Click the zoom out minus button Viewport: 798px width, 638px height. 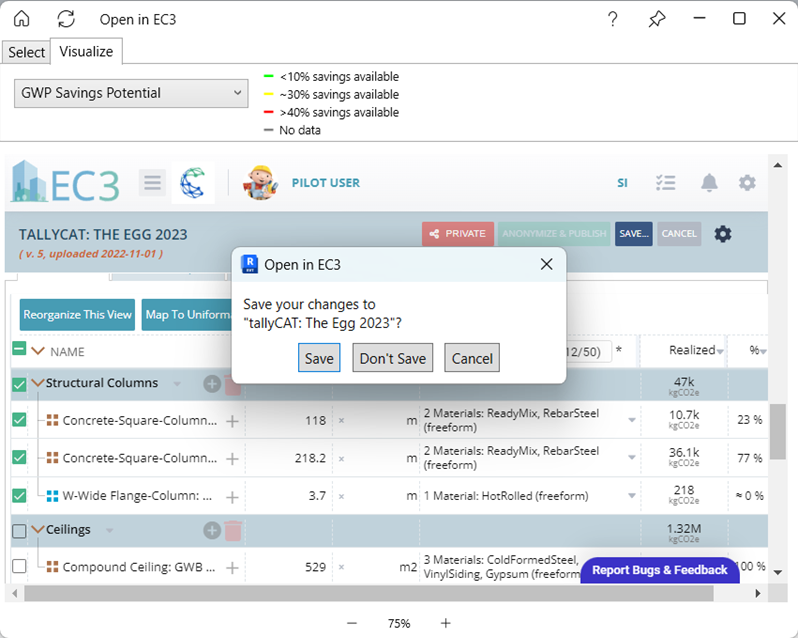pos(352,623)
